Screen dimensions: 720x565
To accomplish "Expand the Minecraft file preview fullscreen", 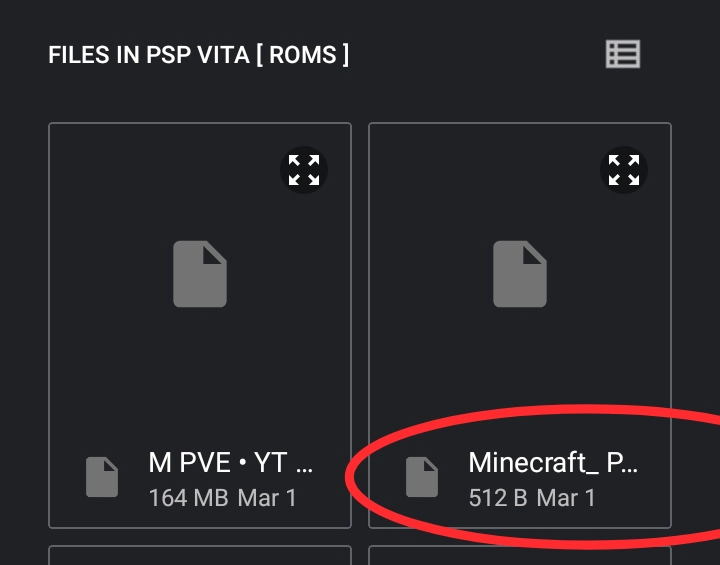I will click(624, 170).
